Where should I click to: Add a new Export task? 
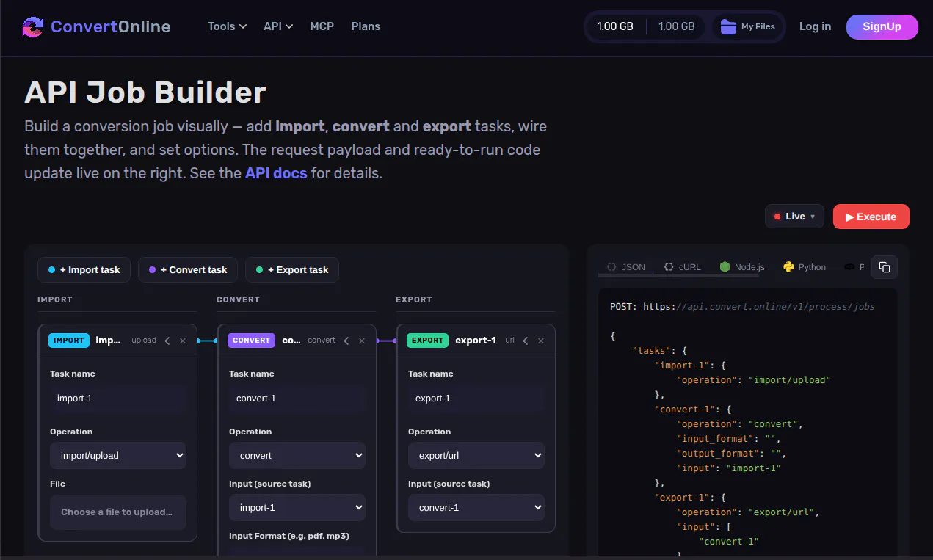pos(292,270)
